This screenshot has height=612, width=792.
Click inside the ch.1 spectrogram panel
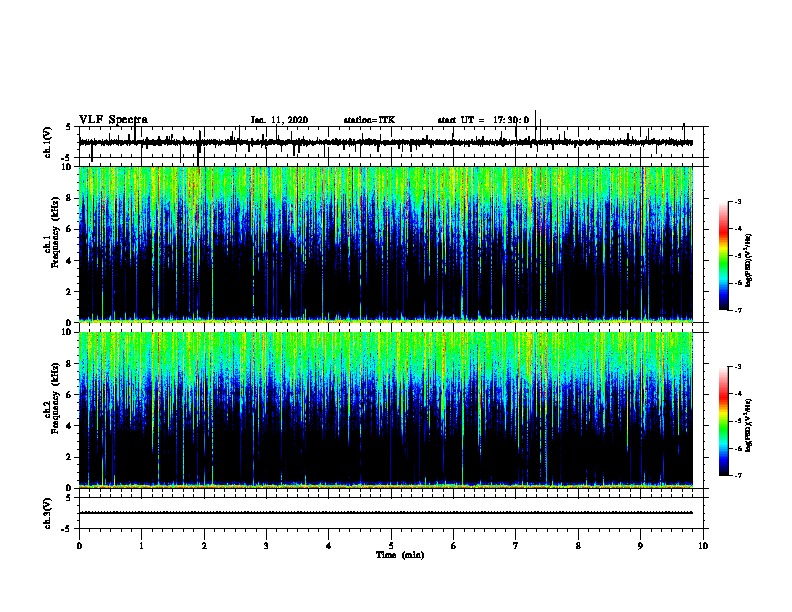386,244
